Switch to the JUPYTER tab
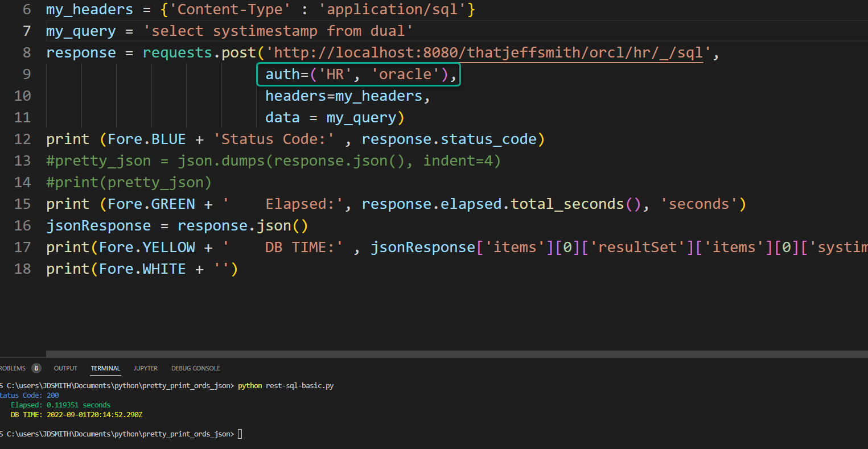 (146, 368)
